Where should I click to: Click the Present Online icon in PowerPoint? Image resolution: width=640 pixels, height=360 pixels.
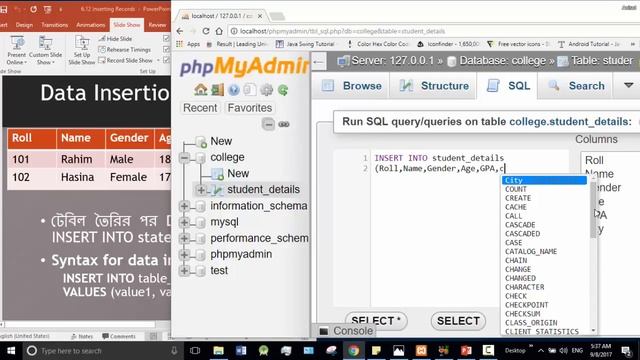(x=17, y=44)
